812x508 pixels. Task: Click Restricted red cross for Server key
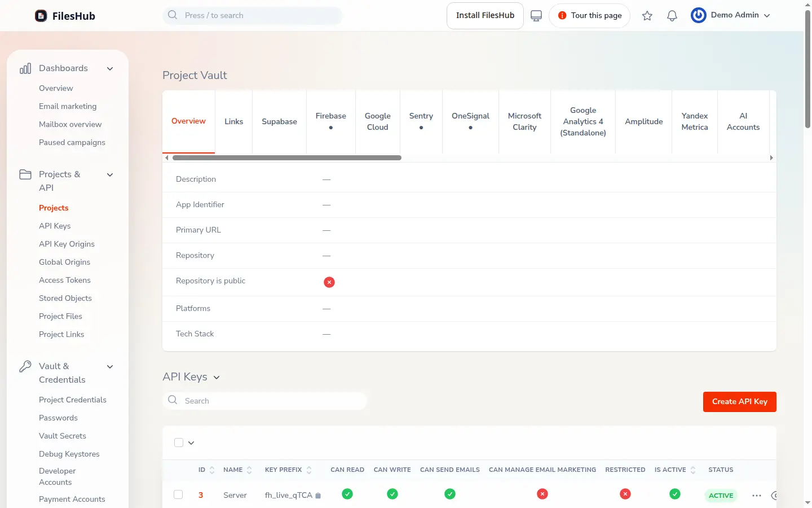click(x=625, y=494)
